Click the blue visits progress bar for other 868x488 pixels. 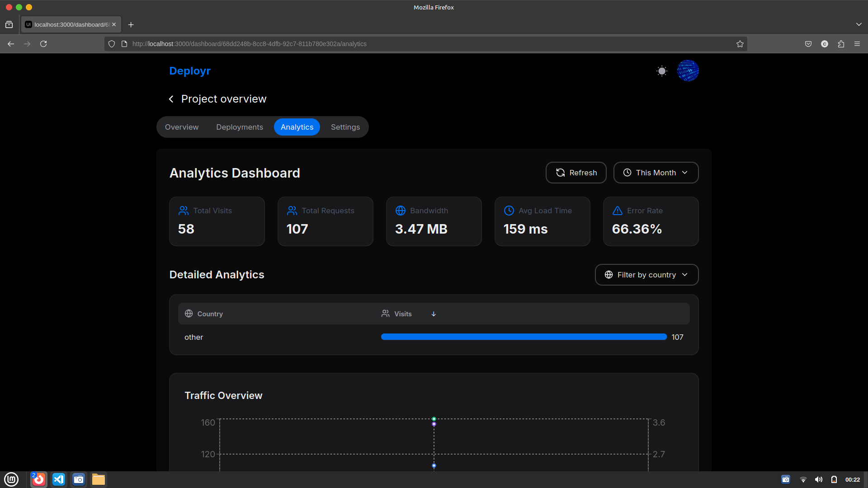524,337
